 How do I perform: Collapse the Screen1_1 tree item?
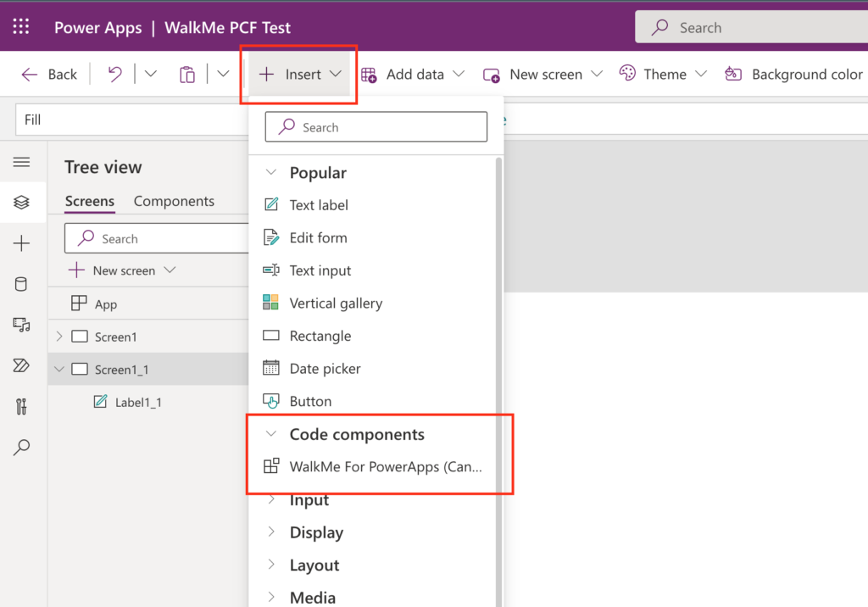point(58,369)
